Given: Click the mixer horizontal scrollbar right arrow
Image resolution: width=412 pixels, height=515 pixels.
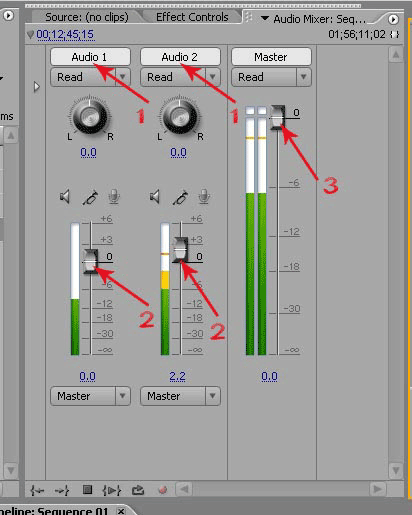Looking at the screenshot, I should pyautogui.click(x=378, y=489).
